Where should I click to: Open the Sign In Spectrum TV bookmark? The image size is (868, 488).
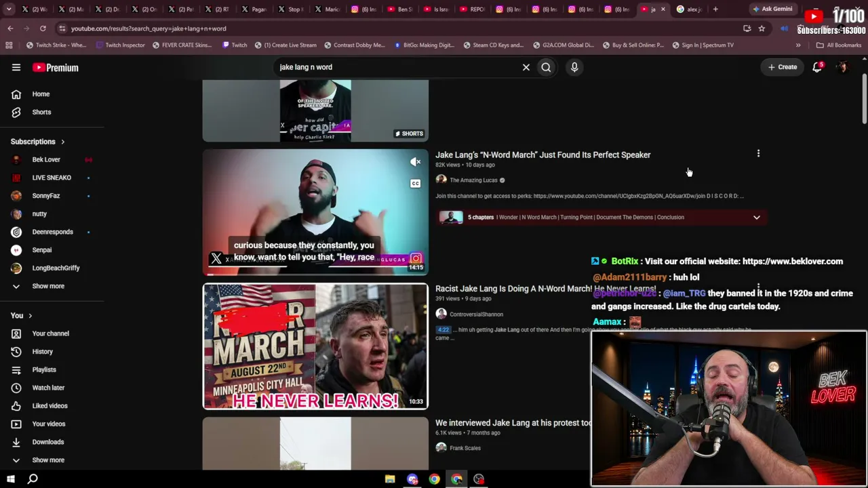703,45
